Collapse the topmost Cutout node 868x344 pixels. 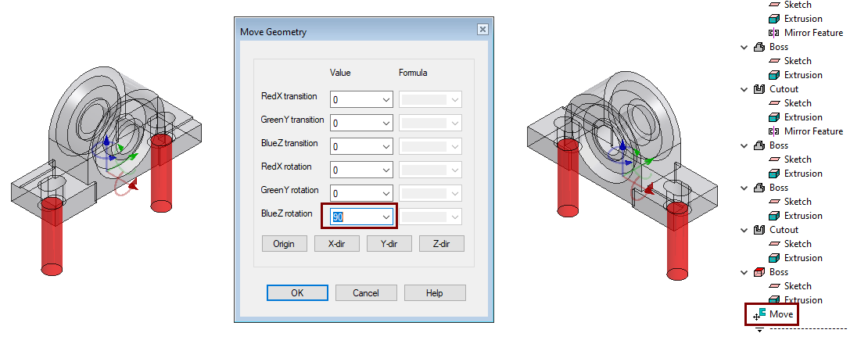click(x=744, y=89)
